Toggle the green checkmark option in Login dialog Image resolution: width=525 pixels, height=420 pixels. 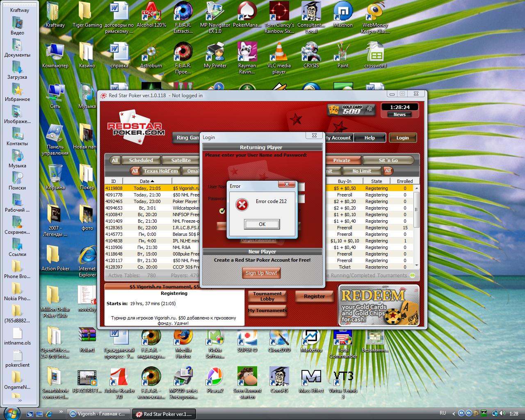(222, 211)
